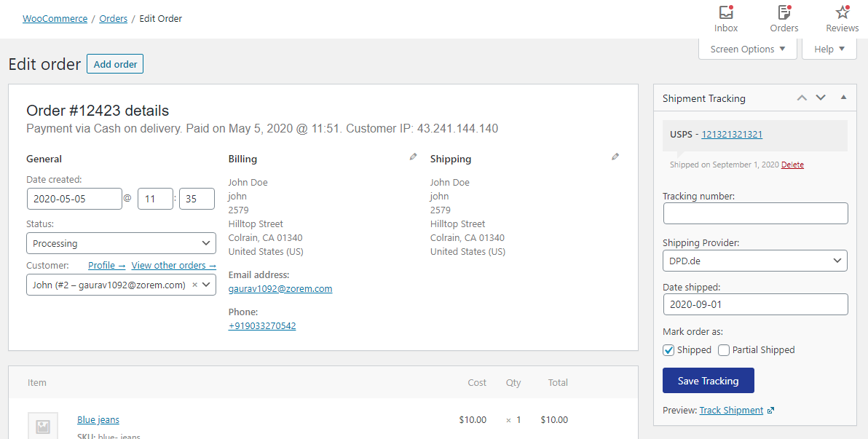Move Shipment Tracking panel up
Viewport: 868px width, 439px height.
coord(802,98)
